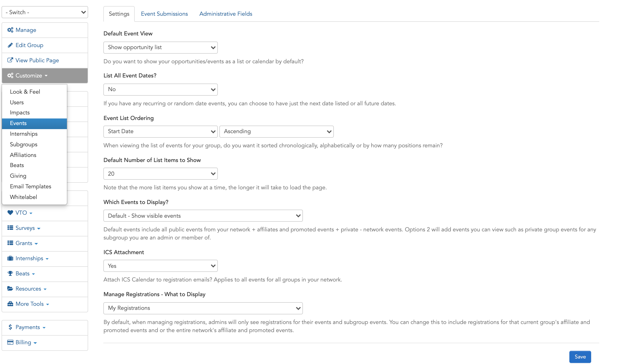Viewport: 619px width, 364px height.
Task: Click the View Public Page external-link icon
Action: pyautogui.click(x=10, y=60)
